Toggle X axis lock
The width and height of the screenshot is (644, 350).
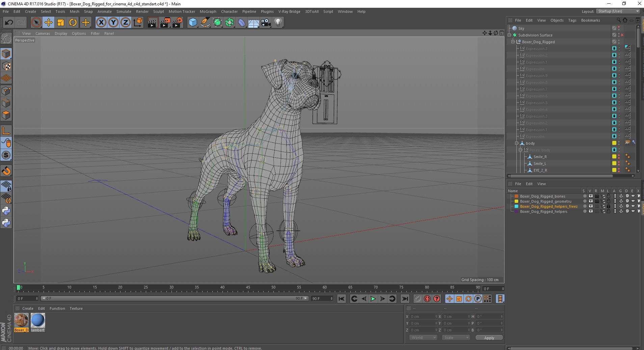pos(101,23)
